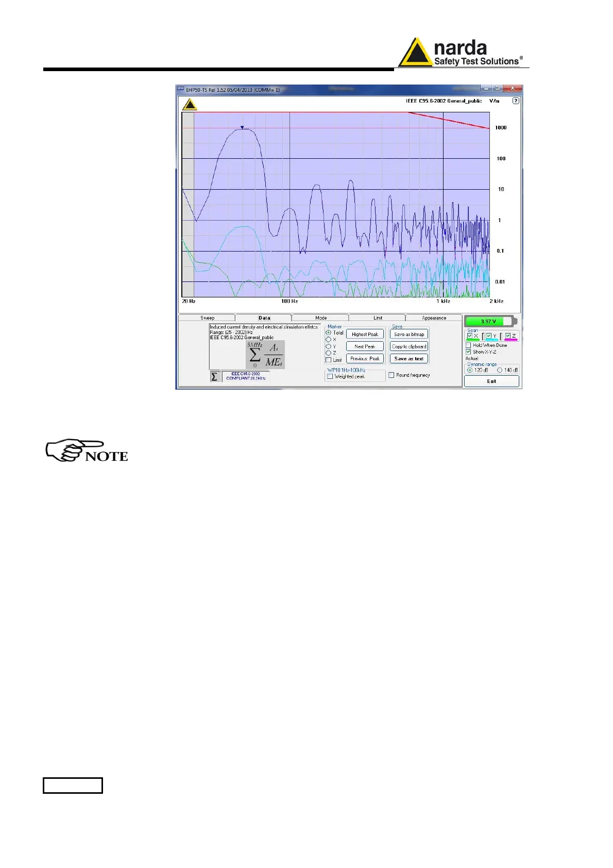Click the Induced current density description text
The image size is (613, 868).
click(264, 327)
